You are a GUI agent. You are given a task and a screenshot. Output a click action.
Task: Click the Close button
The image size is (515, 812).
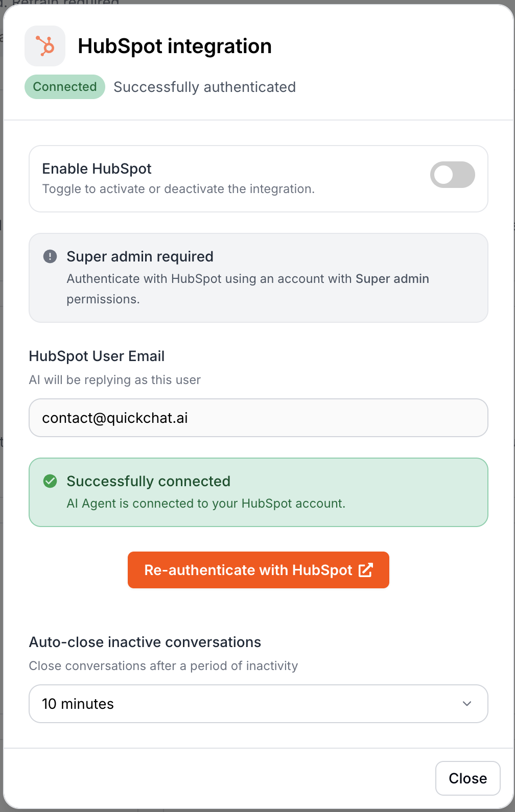(x=467, y=778)
